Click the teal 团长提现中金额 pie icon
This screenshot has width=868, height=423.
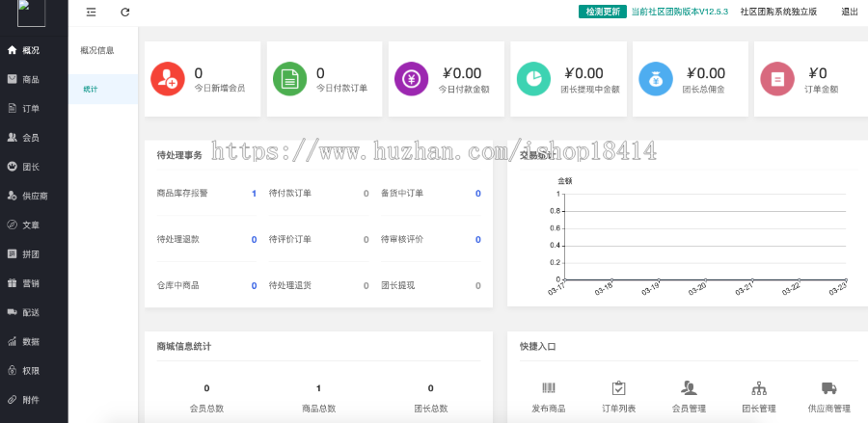point(533,79)
